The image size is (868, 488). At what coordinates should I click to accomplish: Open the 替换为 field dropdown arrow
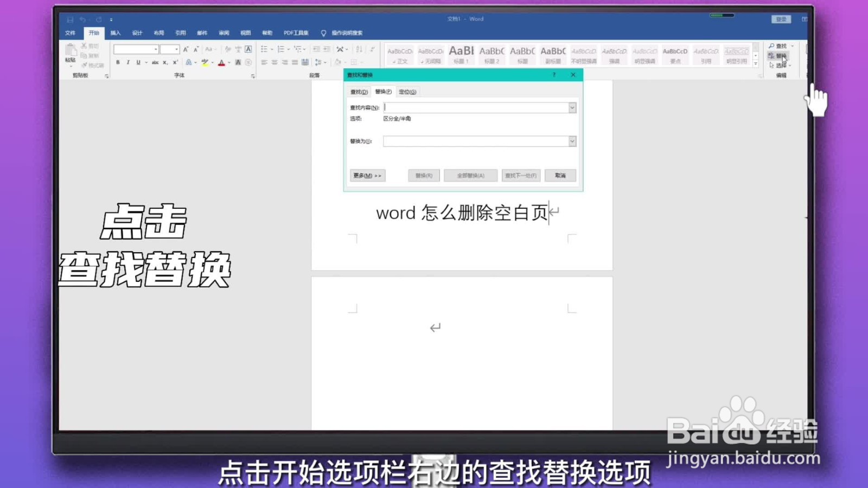(572, 141)
